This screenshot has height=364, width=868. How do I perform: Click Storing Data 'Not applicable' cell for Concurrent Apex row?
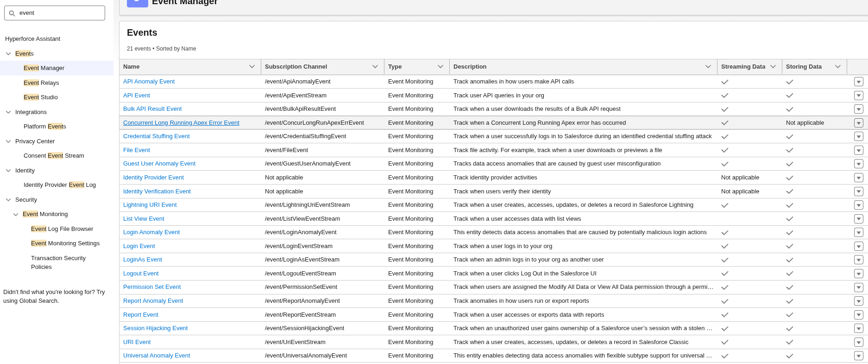[x=805, y=123]
